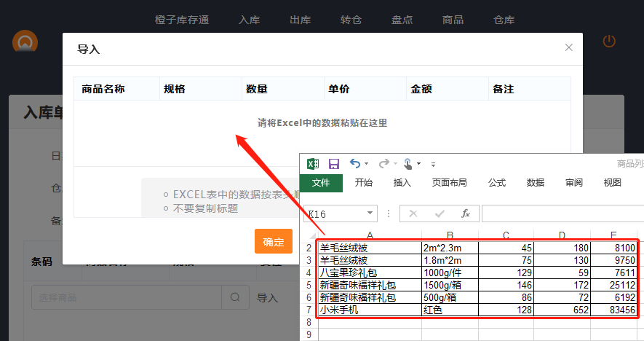Click the undo arrow in Excel
The image size is (644, 341).
pyautogui.click(x=354, y=164)
